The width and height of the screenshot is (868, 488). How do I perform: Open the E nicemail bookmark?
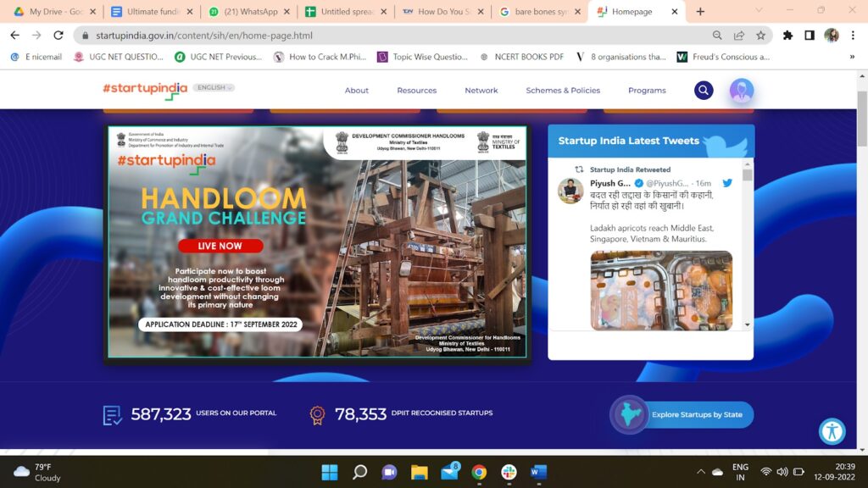point(36,57)
